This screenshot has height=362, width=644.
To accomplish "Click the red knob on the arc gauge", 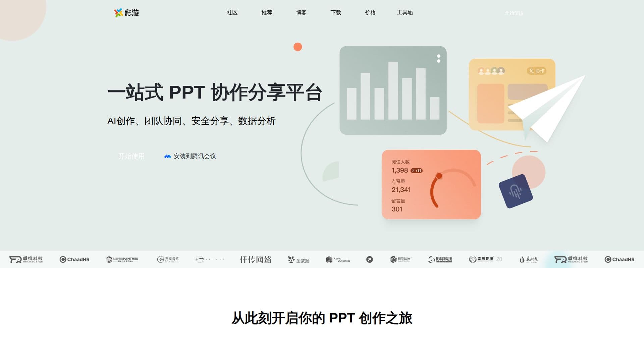I will pyautogui.click(x=439, y=176).
